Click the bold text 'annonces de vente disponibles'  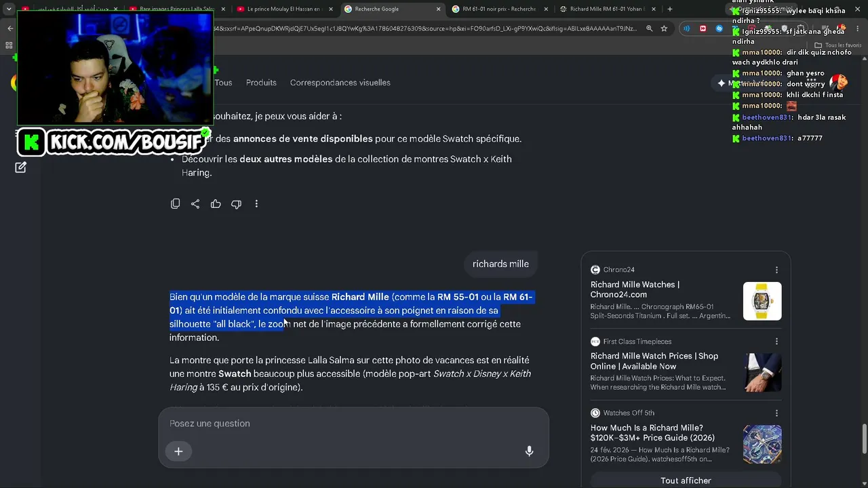[x=303, y=139]
